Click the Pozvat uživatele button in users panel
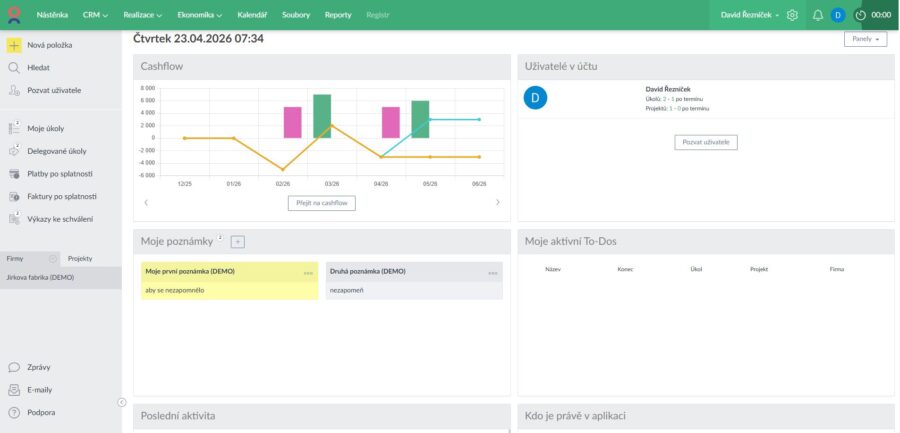 pyautogui.click(x=705, y=142)
